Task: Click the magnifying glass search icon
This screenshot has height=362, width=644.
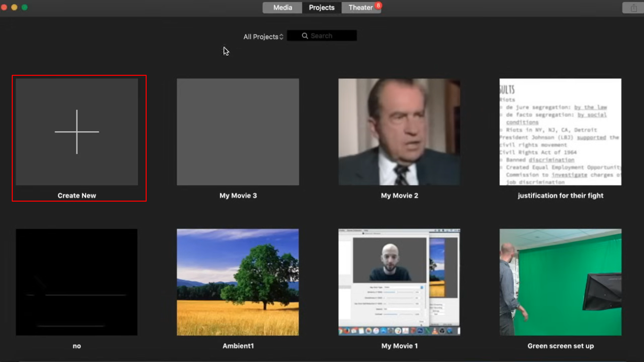Action: (305, 36)
